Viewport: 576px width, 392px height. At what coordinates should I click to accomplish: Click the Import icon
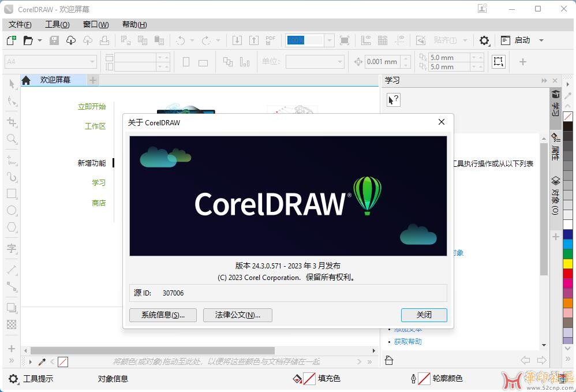237,40
